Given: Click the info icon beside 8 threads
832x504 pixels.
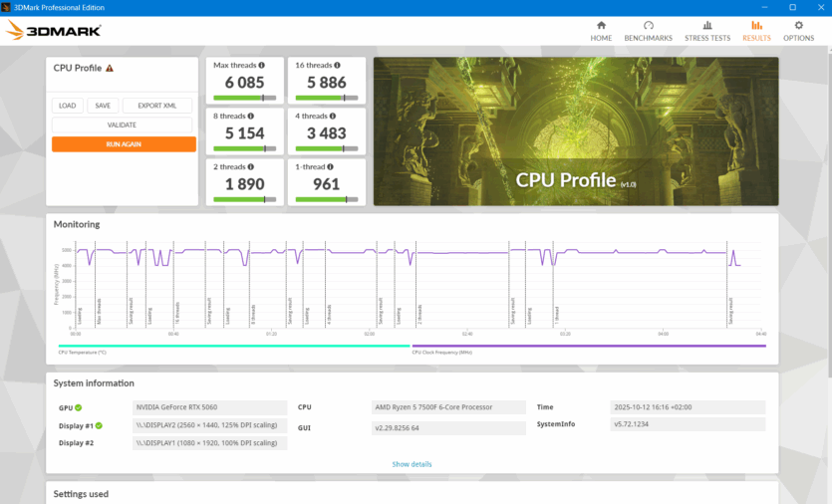Looking at the screenshot, I should pos(250,117).
